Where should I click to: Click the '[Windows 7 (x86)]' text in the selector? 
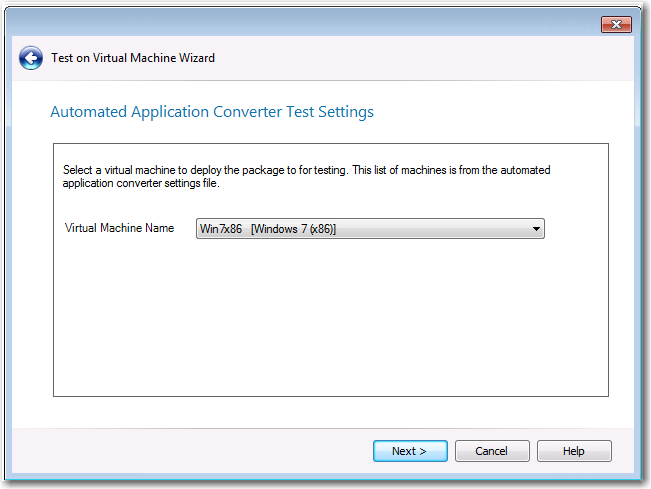pos(294,229)
